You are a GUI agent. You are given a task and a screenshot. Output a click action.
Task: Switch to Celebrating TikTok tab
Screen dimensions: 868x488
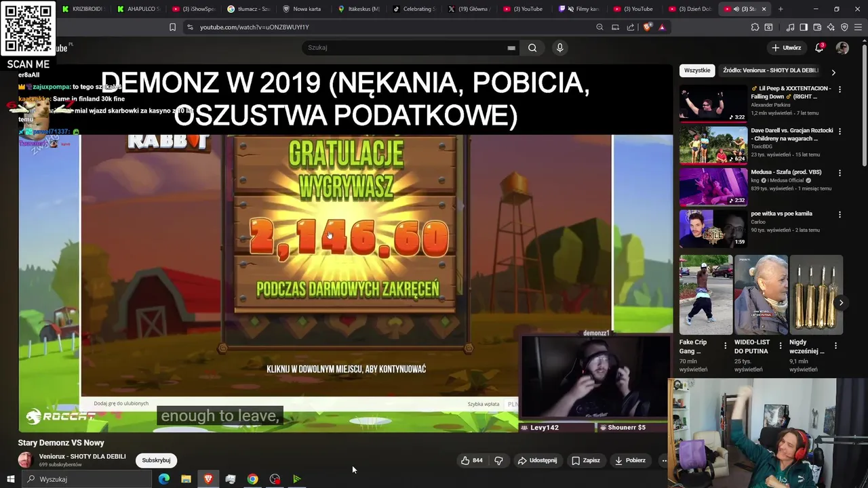pos(414,9)
